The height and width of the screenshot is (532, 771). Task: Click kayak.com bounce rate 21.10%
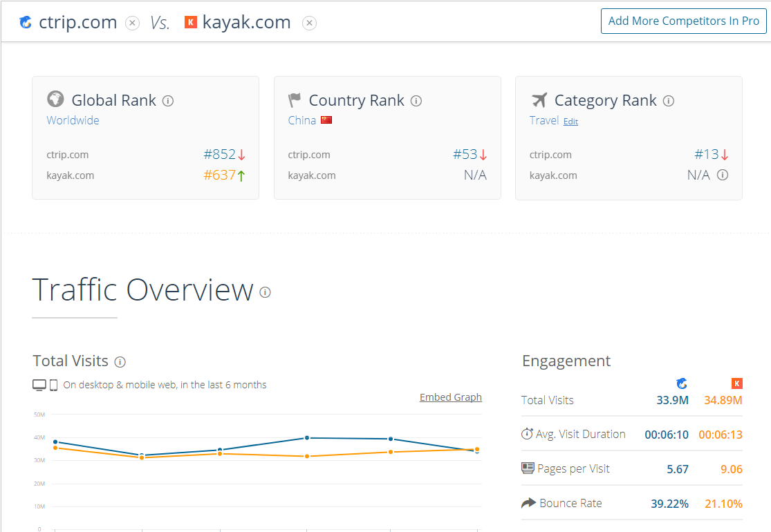723,504
